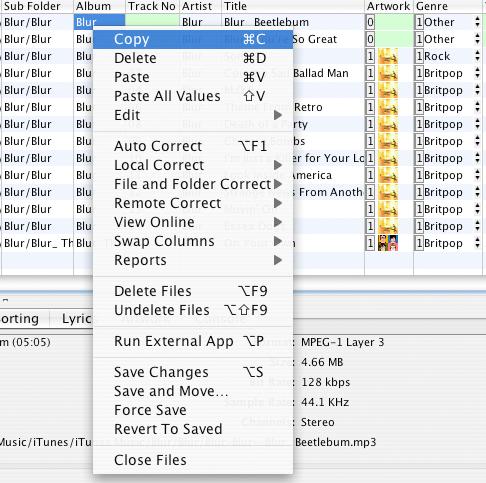Choose Copy from the context menu

click(193, 39)
